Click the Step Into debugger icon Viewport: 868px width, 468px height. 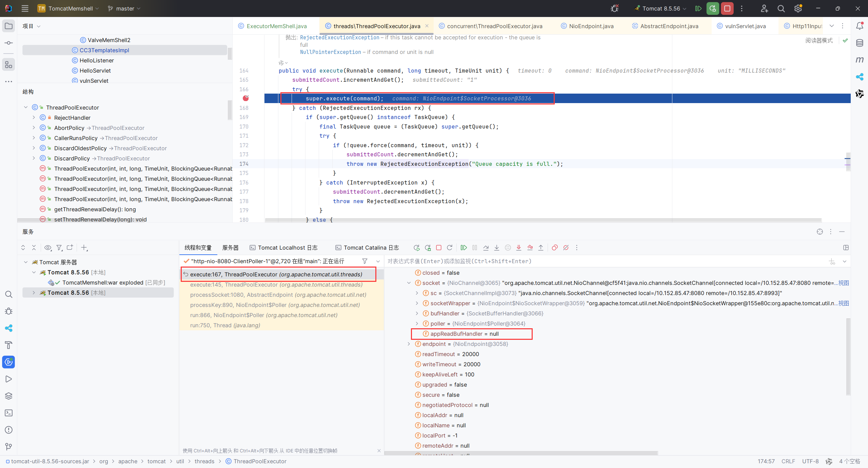point(497,248)
